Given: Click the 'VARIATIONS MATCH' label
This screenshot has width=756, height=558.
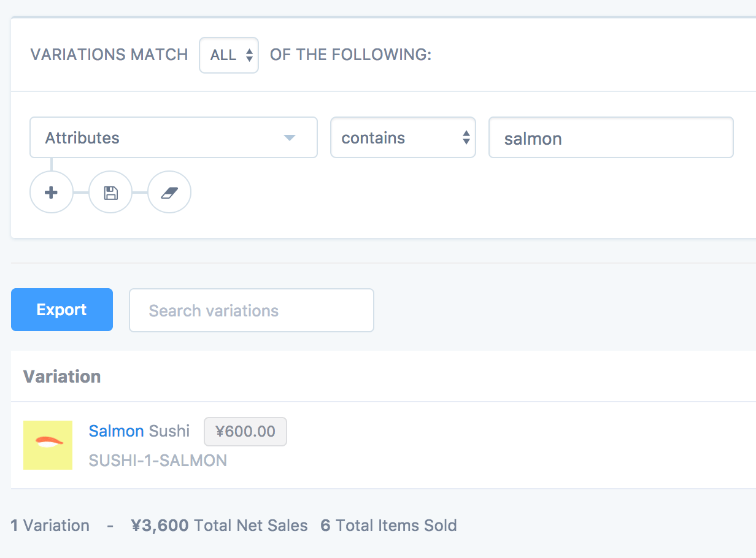Looking at the screenshot, I should [x=109, y=55].
